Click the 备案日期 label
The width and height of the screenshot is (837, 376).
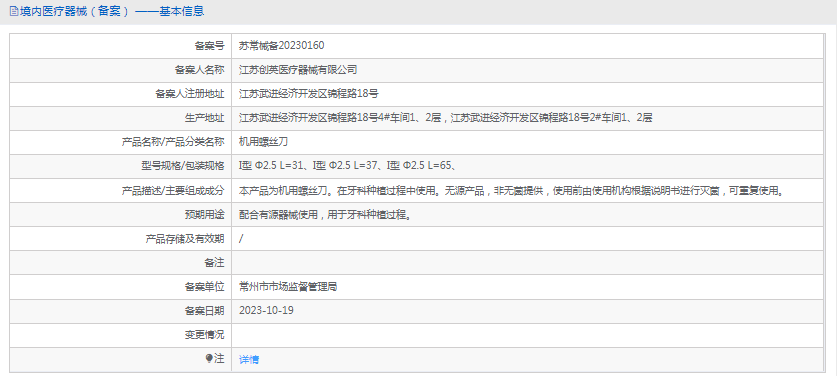204,311
